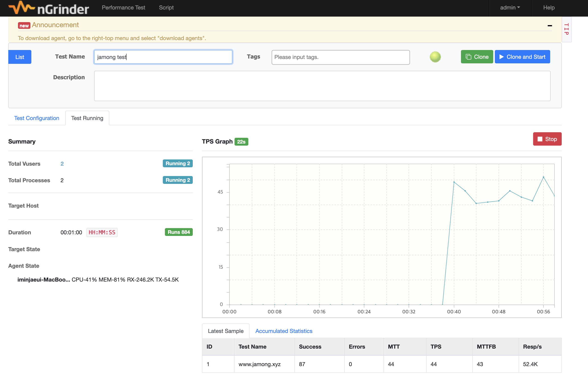The height and width of the screenshot is (382, 588).
Task: Click the Clone button
Action: pyautogui.click(x=477, y=57)
